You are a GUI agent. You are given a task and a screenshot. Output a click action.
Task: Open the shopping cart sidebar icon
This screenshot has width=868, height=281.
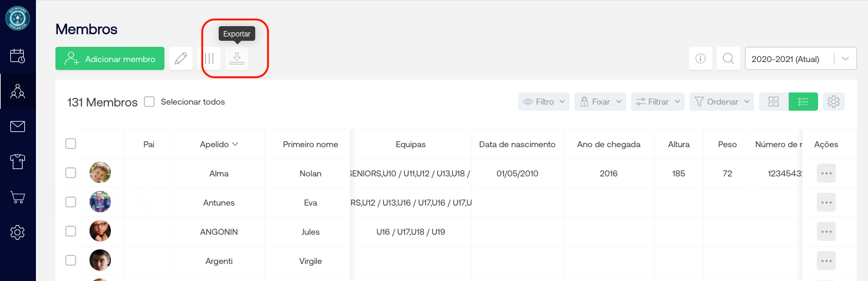coord(18,197)
